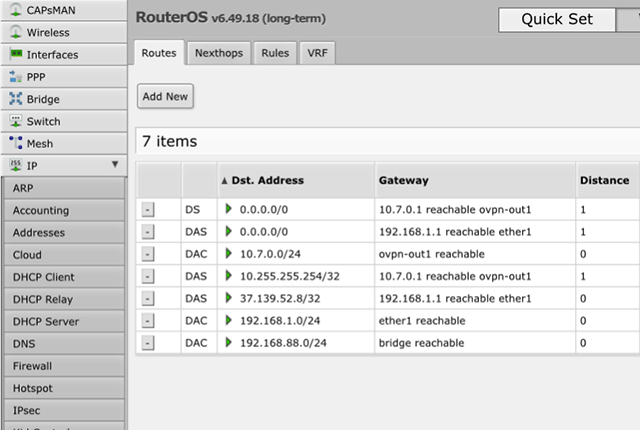The image size is (640, 430).
Task: Open DHCP Client settings
Action: 64,277
